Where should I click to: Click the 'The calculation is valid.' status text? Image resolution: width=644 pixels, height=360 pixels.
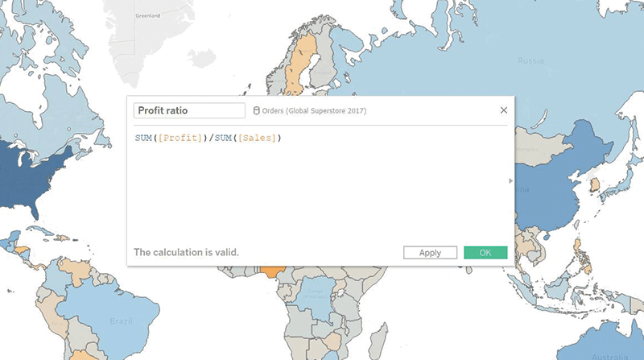pos(186,252)
